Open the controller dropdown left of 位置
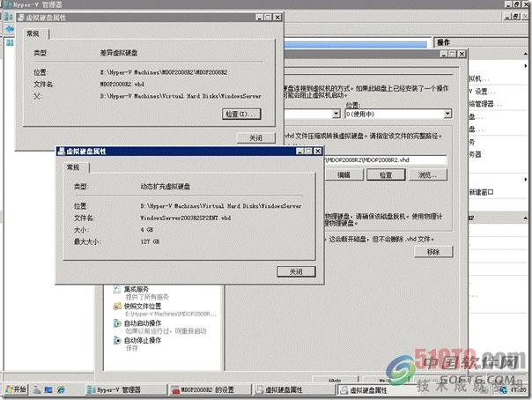This screenshot has width=532, height=400. [312, 114]
